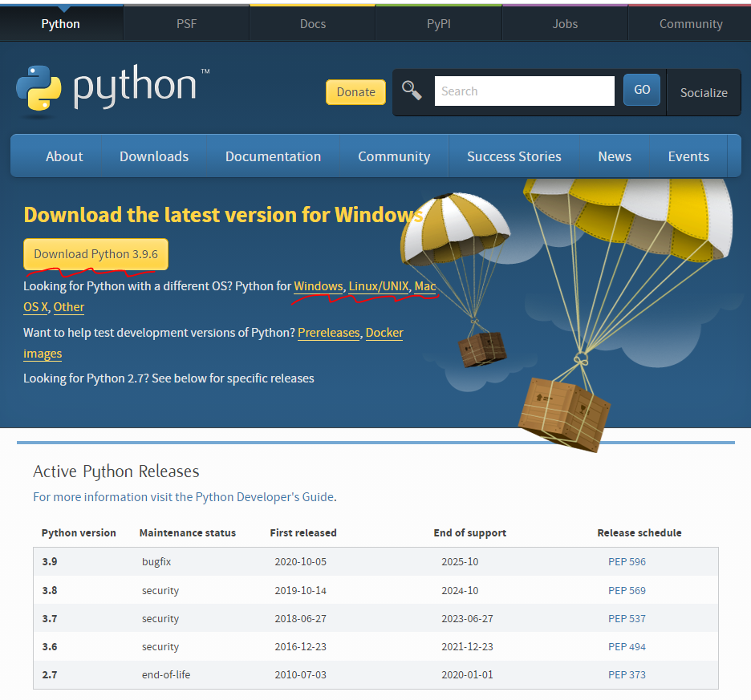Focus the Search input field

pyautogui.click(x=525, y=91)
